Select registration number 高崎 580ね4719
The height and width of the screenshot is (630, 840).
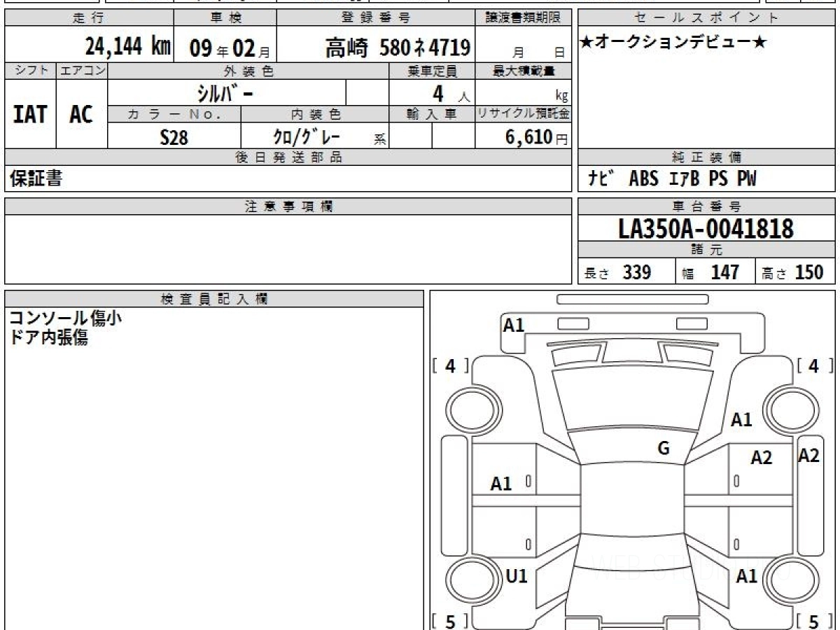point(397,48)
